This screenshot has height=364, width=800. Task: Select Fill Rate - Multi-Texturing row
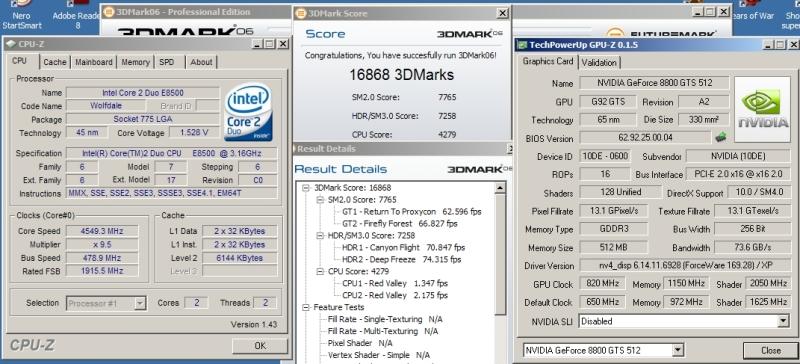(383, 331)
